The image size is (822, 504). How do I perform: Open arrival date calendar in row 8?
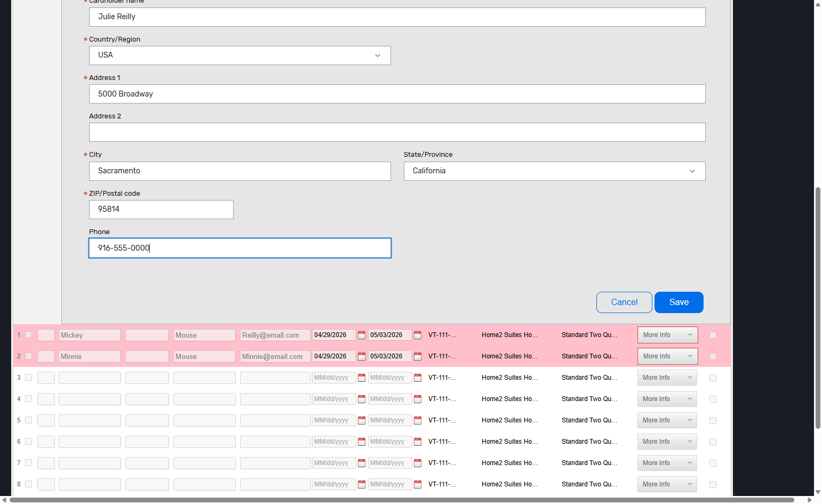pyautogui.click(x=362, y=484)
